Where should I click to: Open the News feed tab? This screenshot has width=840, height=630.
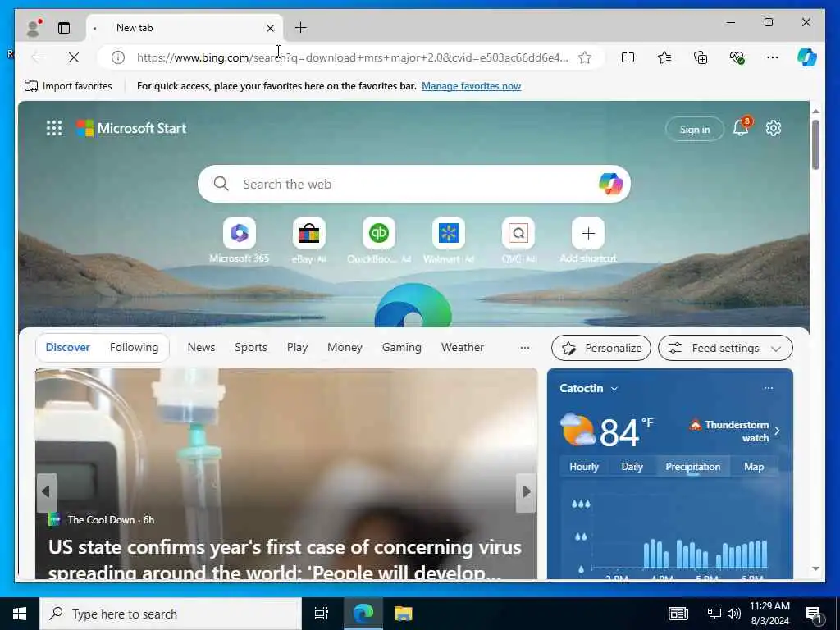point(202,347)
